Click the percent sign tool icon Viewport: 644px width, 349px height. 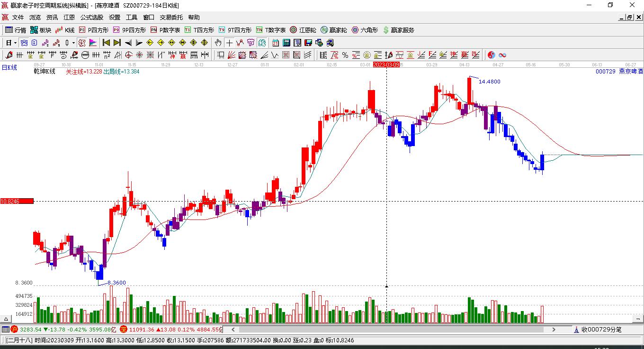click(x=345, y=55)
